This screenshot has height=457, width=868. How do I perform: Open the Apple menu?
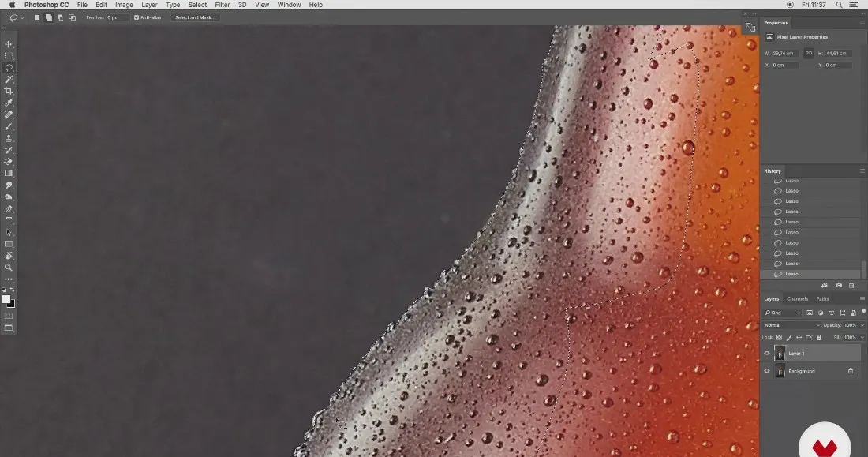coord(12,5)
